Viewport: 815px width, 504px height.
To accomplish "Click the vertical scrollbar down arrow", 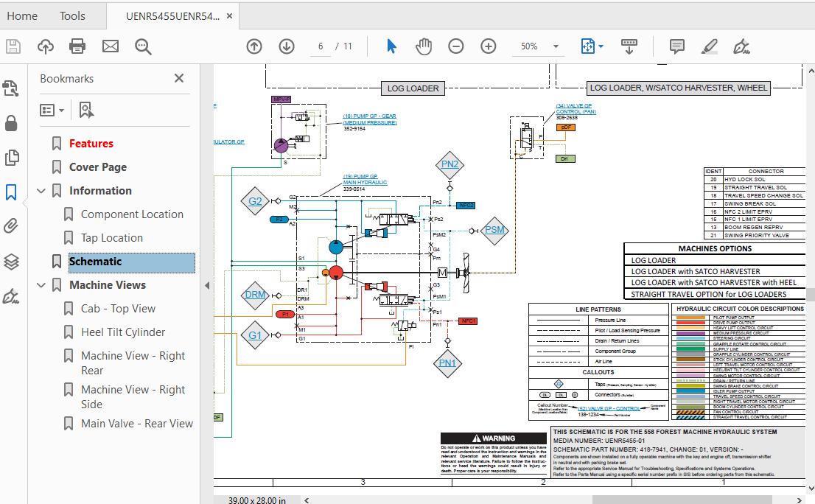I will pyautogui.click(x=811, y=489).
